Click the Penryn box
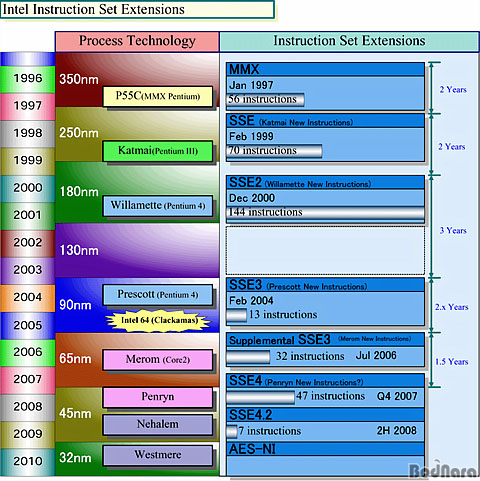480x481 pixels. [158, 397]
